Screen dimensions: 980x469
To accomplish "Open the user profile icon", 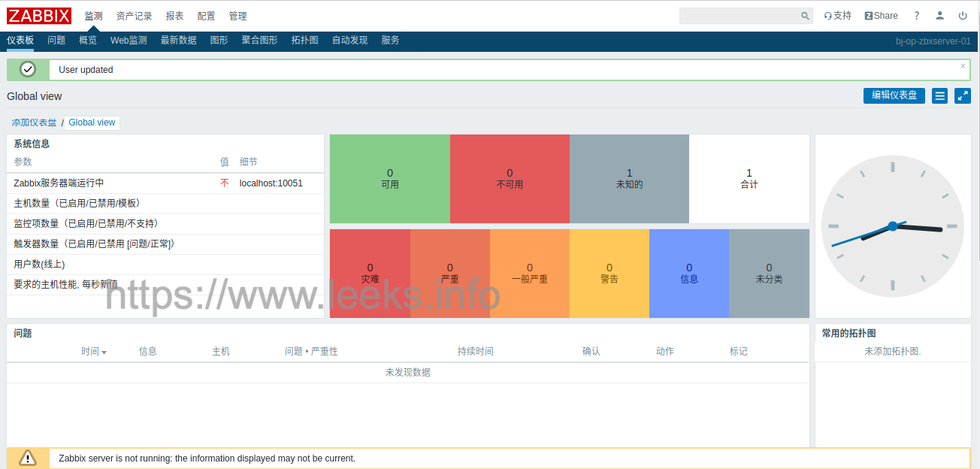I will coord(939,16).
